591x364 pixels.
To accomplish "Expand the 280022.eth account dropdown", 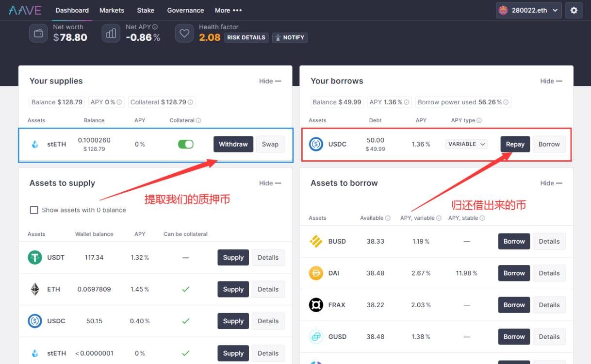I will (x=529, y=10).
